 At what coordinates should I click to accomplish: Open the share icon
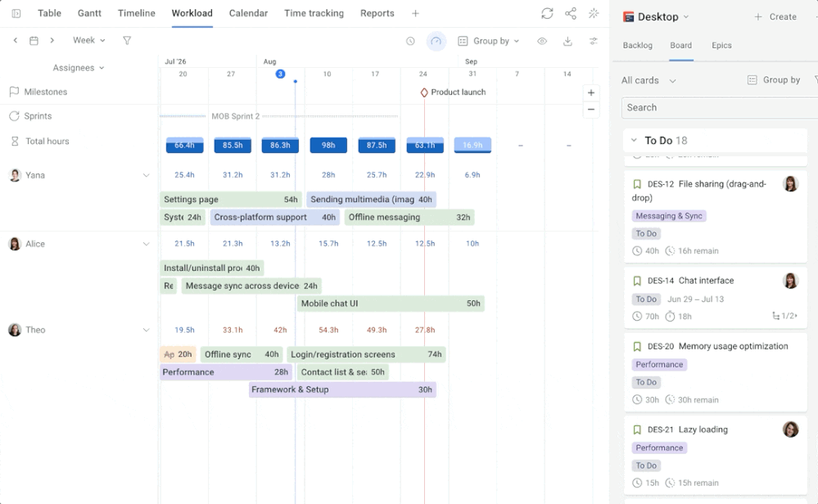point(571,14)
